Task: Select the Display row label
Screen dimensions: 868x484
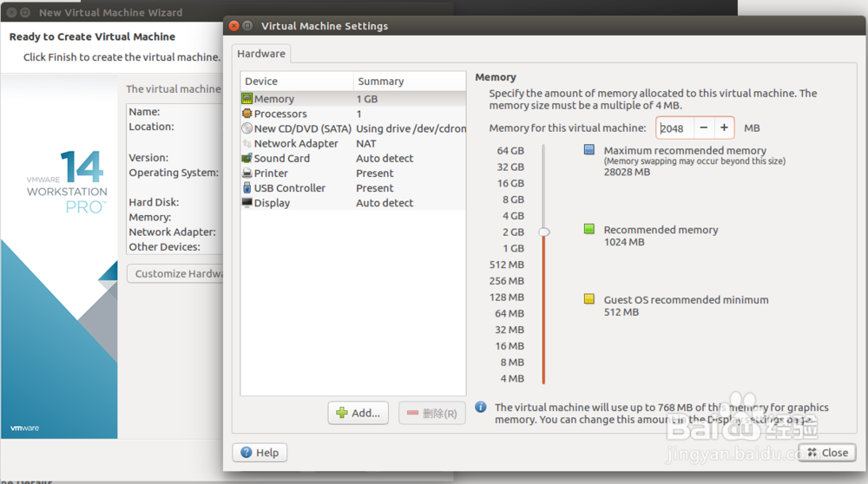Action: 272,203
